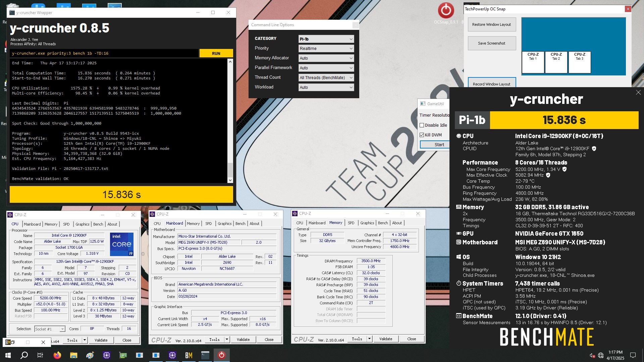Viewport: 644px width, 362px height.
Task: Open the notification center icon
Action: [633, 355]
